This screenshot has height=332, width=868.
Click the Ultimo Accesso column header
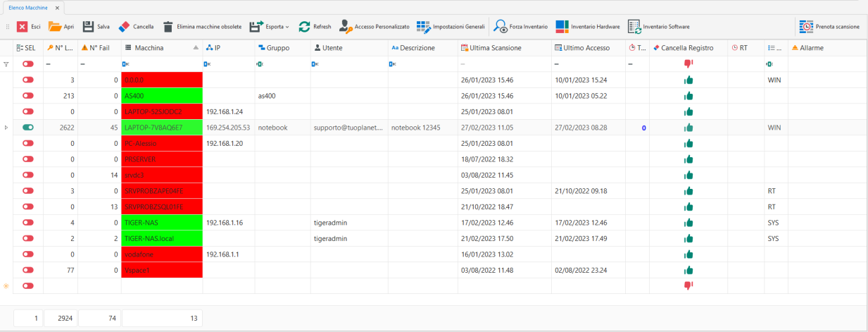(x=588, y=48)
